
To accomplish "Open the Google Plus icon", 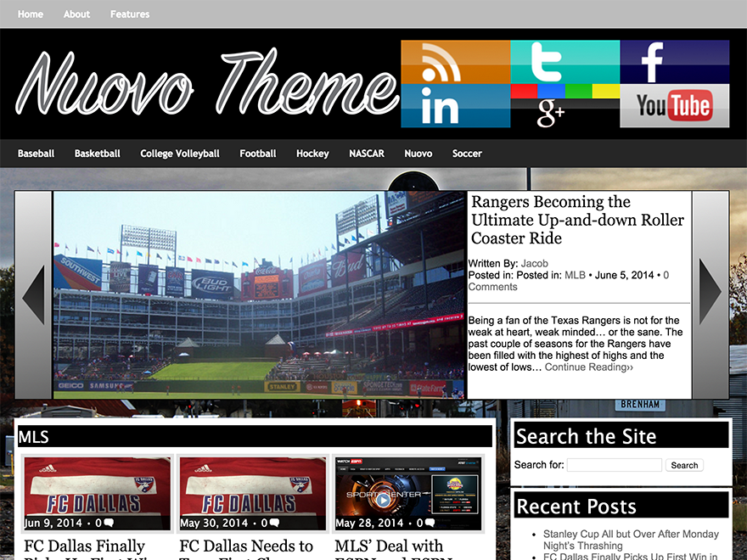I will coord(564,107).
